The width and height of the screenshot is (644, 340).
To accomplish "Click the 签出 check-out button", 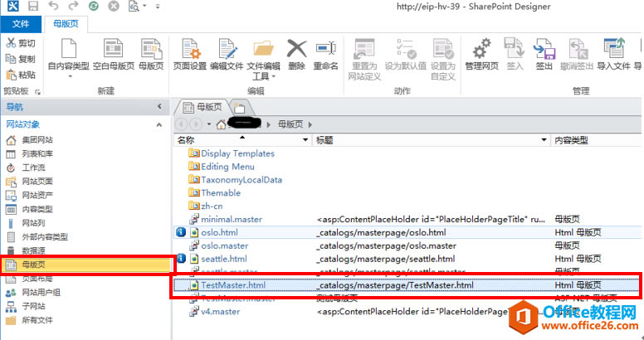I will (544, 55).
